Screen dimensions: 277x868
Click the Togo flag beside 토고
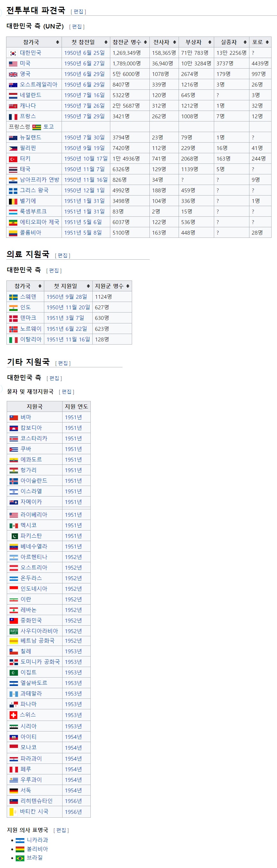click(37, 127)
